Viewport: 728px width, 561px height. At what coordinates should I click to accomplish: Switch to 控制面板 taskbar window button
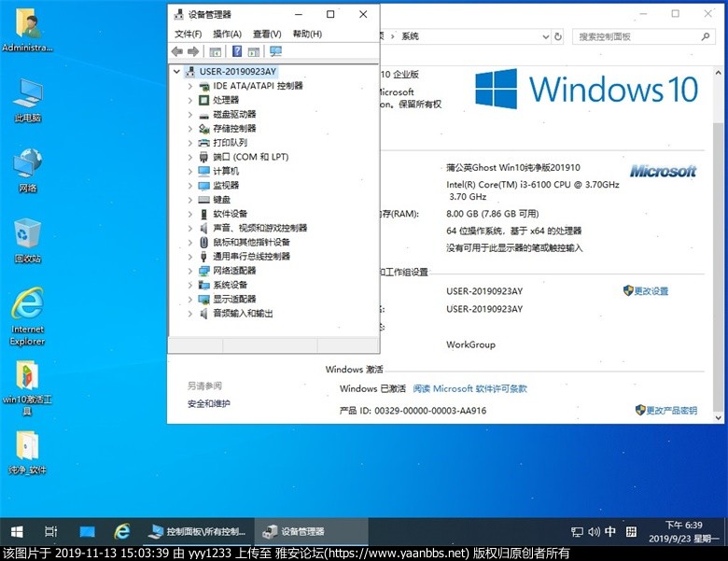[198, 532]
